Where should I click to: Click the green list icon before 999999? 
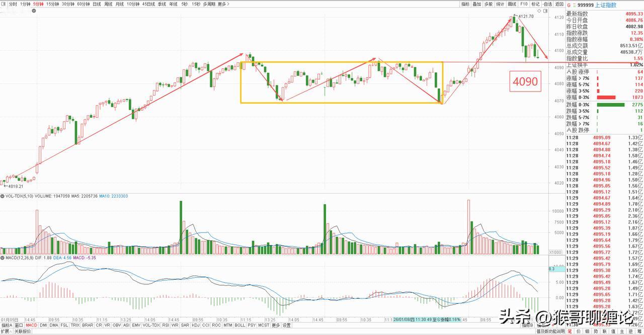point(574,5)
